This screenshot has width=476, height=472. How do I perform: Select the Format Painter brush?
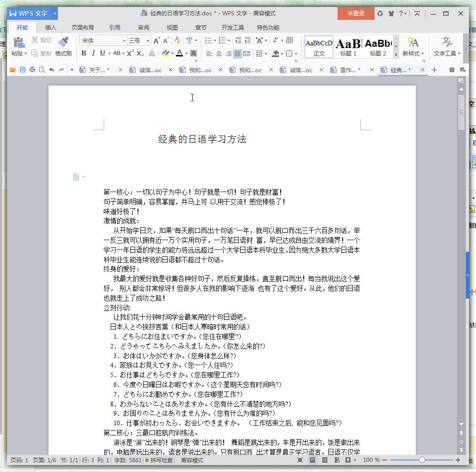click(63, 42)
